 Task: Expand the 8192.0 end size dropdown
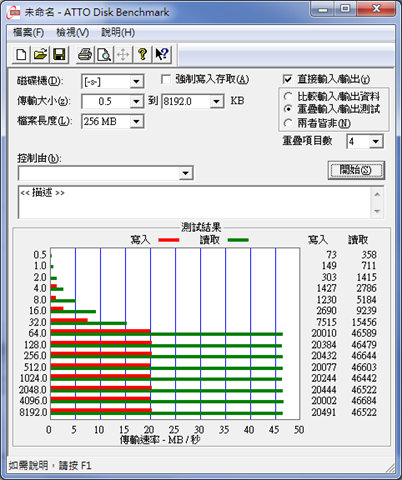point(216,101)
